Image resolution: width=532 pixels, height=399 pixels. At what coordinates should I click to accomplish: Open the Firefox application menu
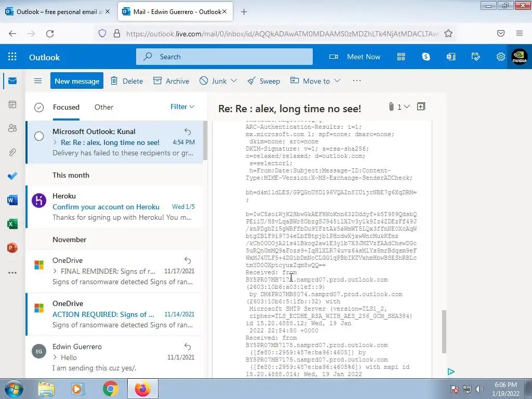[520, 33]
